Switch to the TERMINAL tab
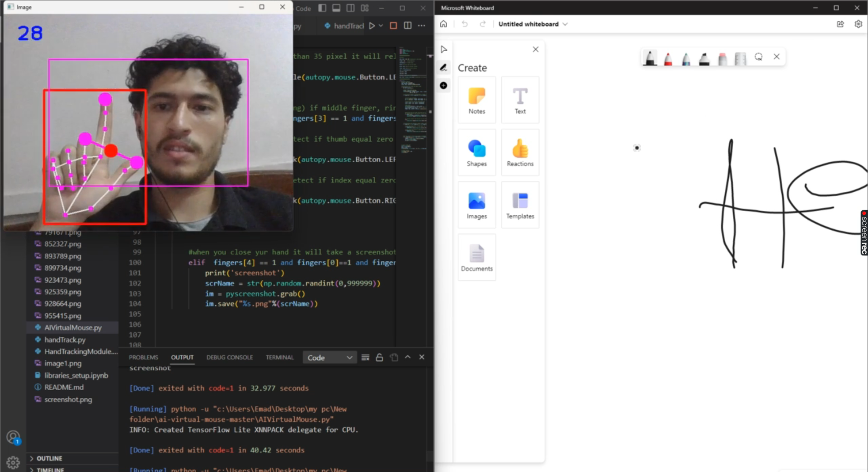868x472 pixels. pyautogui.click(x=279, y=357)
